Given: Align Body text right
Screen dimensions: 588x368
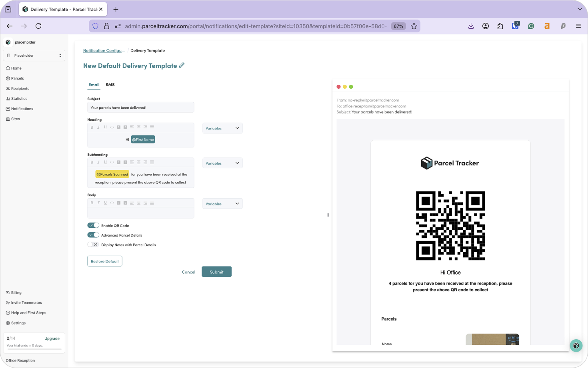Looking at the screenshot, I should point(145,203).
